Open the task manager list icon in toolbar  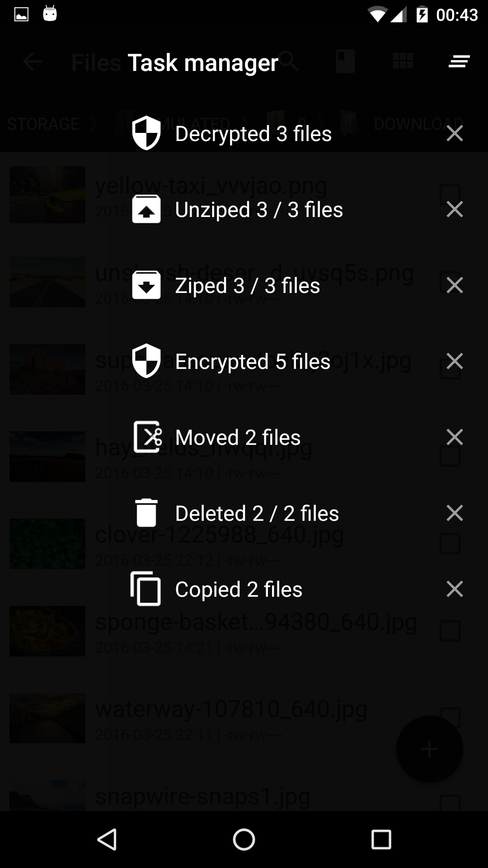pyautogui.click(x=459, y=61)
